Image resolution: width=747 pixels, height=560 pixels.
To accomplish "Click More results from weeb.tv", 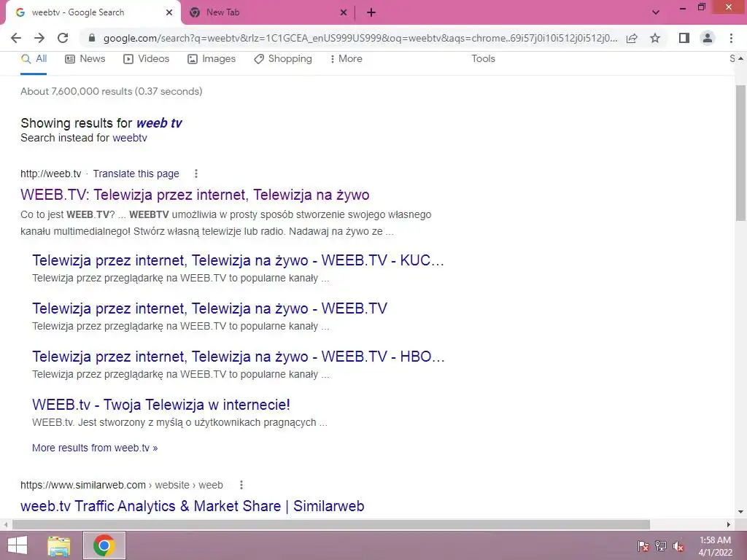I will [x=95, y=448].
